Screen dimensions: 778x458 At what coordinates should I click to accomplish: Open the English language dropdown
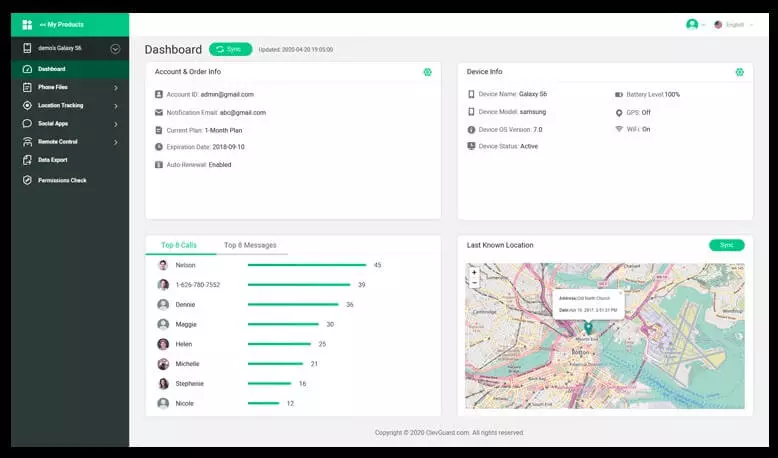point(734,24)
